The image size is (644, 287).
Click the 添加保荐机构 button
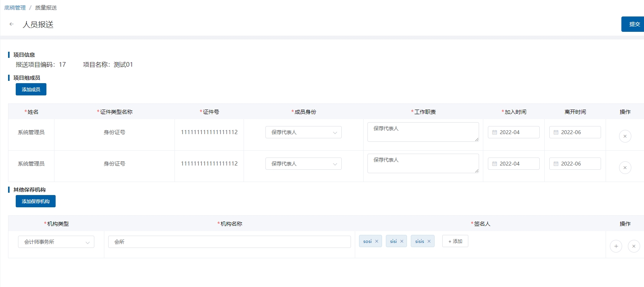[36, 201]
